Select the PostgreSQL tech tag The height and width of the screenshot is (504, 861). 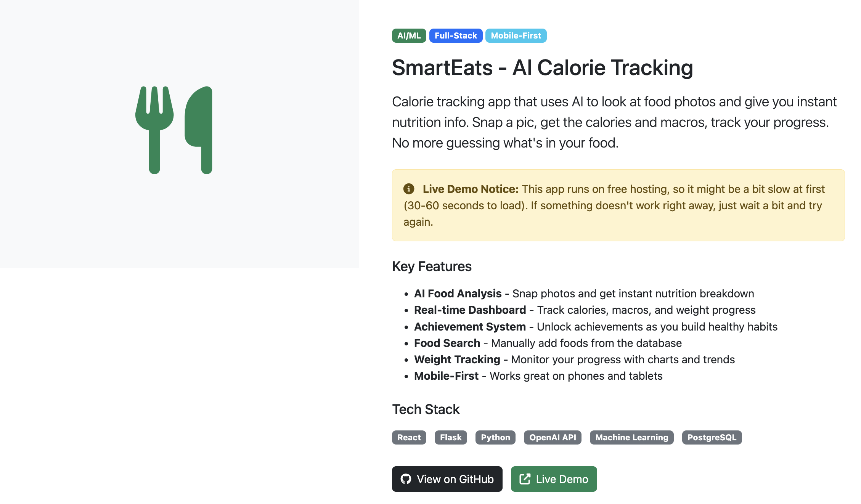click(712, 437)
